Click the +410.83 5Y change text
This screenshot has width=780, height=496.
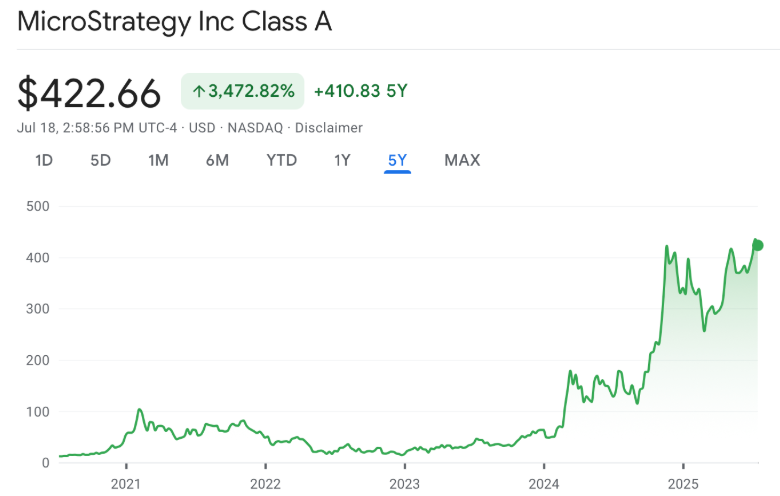(x=360, y=92)
